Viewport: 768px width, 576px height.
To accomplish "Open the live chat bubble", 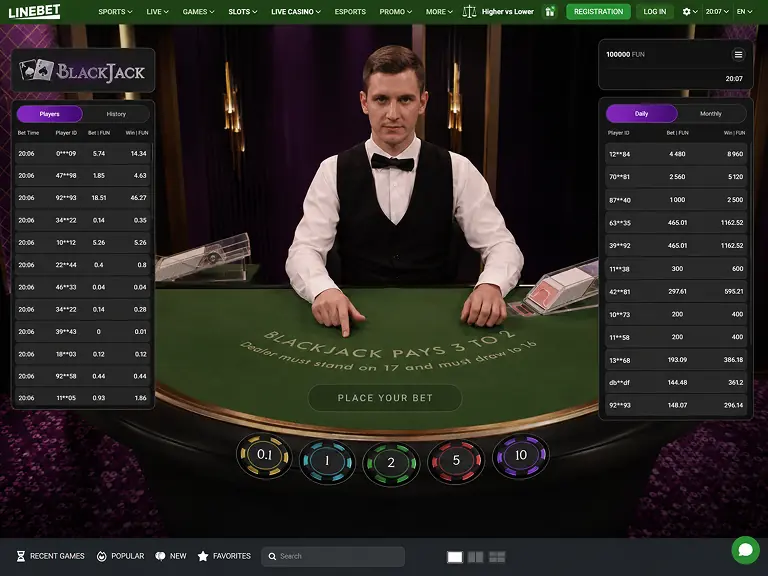I will [745, 550].
